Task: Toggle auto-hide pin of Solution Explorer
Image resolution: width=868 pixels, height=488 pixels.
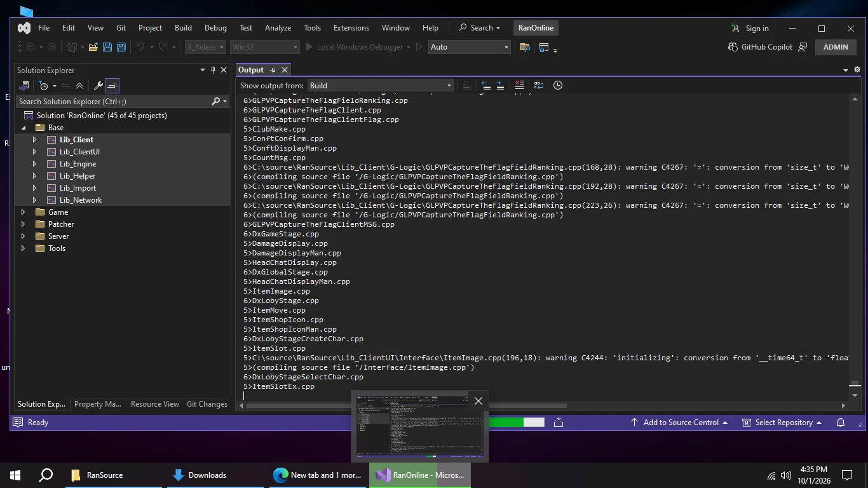Action: (x=213, y=70)
